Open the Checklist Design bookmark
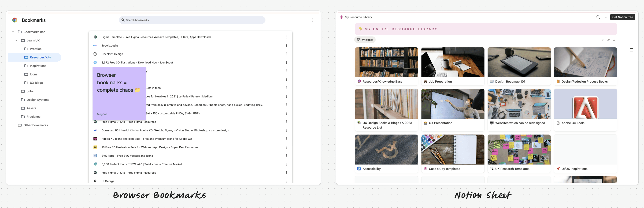The image size is (644, 208). coord(112,54)
